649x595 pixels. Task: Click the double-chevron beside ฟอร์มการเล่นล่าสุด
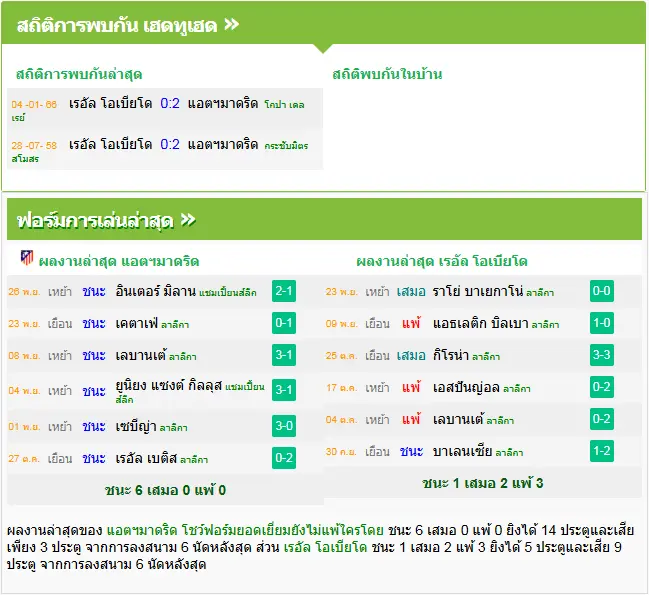coord(188,220)
